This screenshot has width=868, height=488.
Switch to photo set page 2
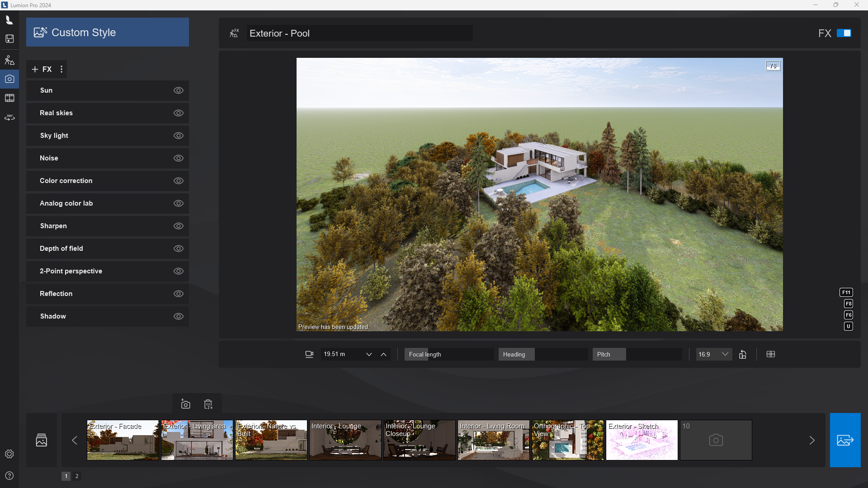click(77, 476)
